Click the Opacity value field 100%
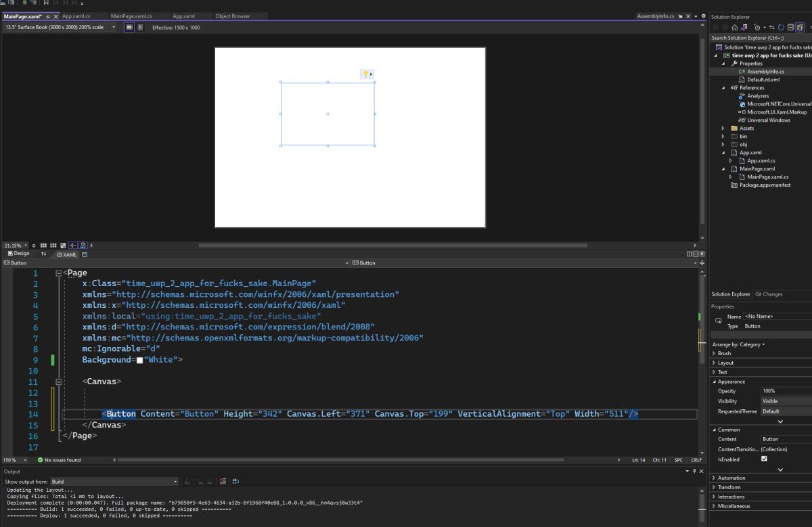This screenshot has width=812, height=527. pyautogui.click(x=786, y=391)
